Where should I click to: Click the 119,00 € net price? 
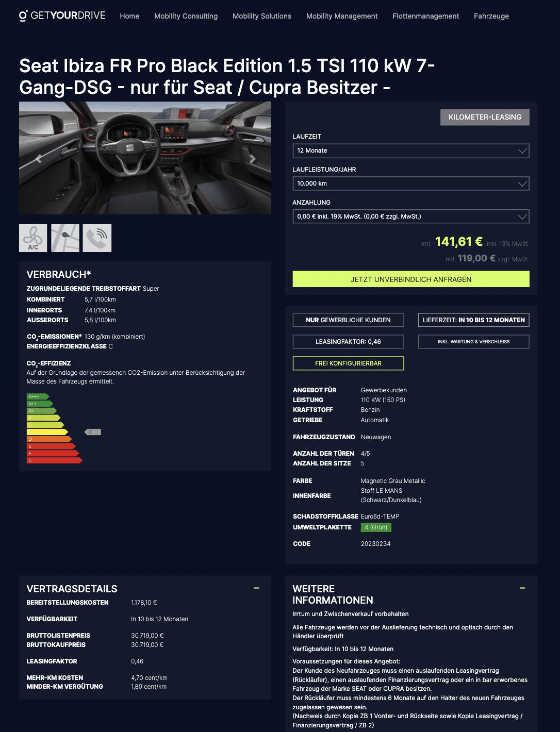(476, 258)
